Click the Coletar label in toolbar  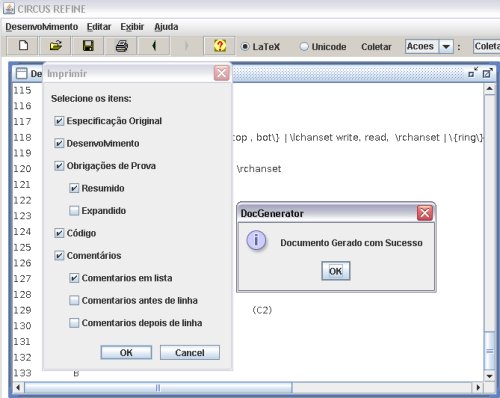tap(376, 47)
